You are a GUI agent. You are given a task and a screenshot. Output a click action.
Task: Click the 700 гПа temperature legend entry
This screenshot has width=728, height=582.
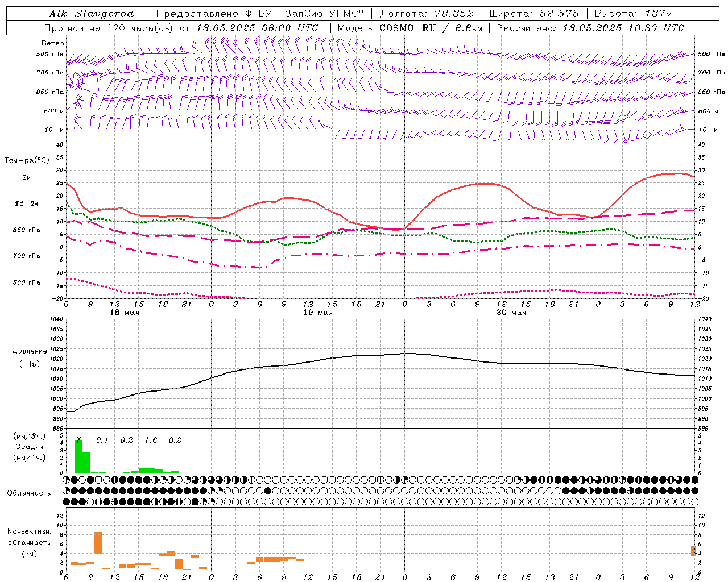[26, 256]
